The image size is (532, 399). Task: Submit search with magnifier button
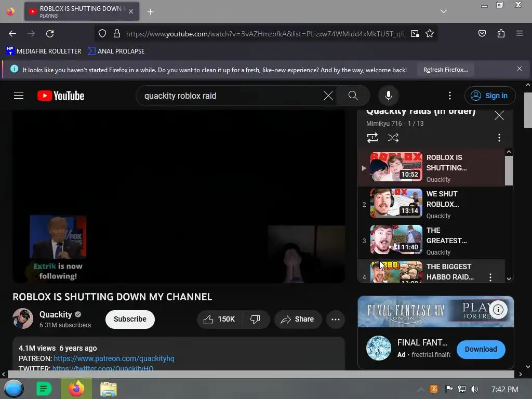click(x=353, y=96)
